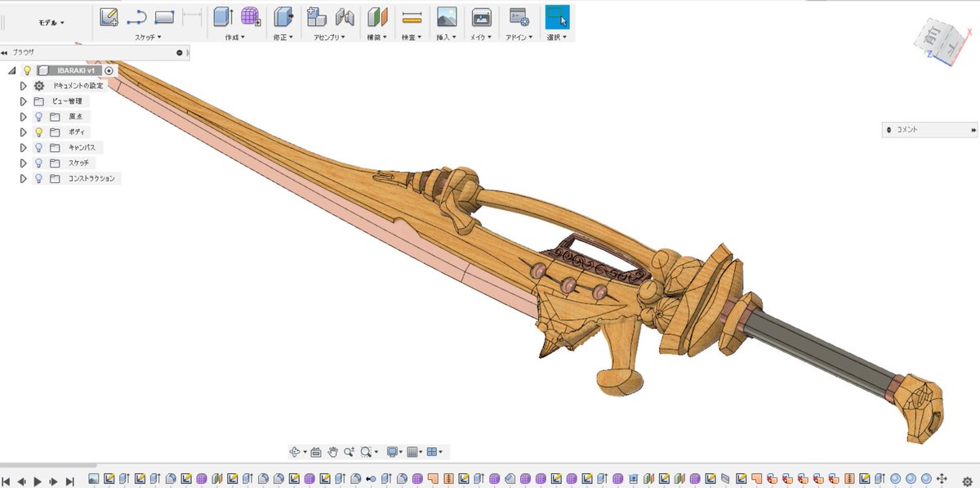Step forward one timeline feature
The width and height of the screenshot is (980, 488).
tap(54, 481)
